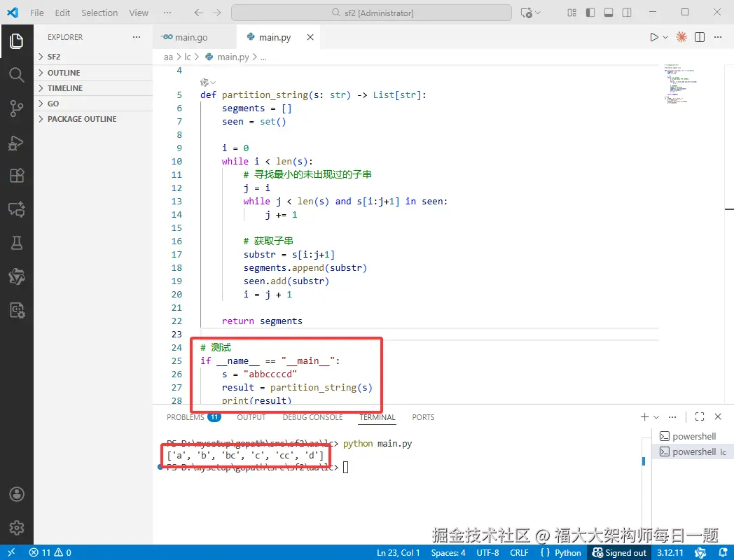This screenshot has width=734, height=560.
Task: Change end of line sequence CRLF
Action: click(x=519, y=552)
